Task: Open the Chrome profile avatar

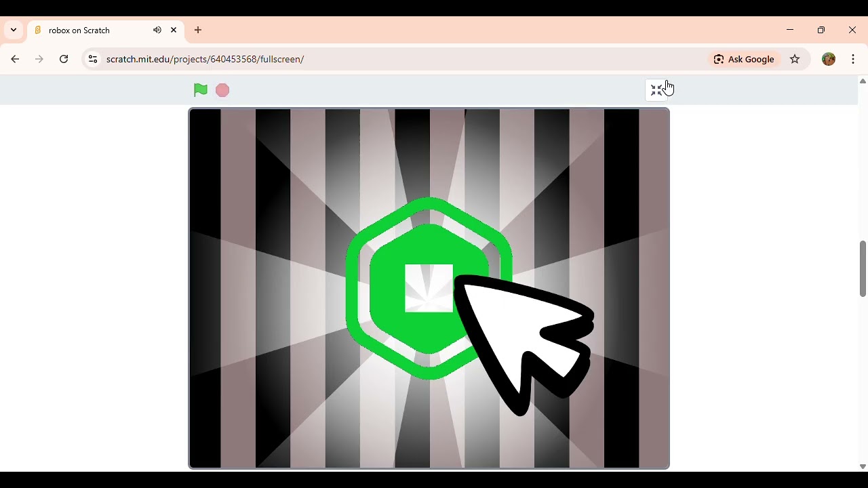Action: (829, 59)
